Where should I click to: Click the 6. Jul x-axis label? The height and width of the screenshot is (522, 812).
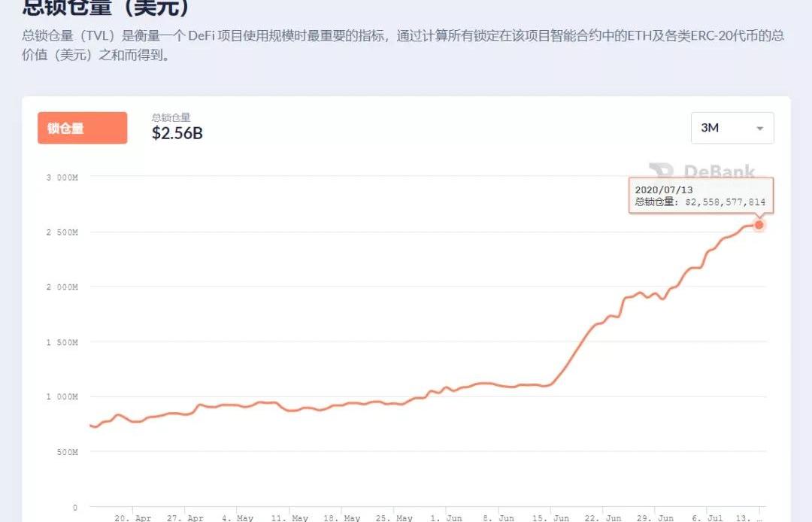pos(708,517)
